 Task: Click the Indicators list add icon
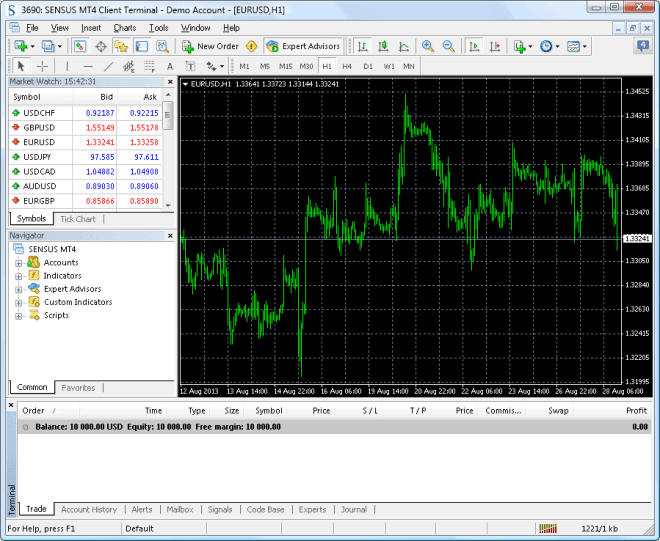coord(520,46)
